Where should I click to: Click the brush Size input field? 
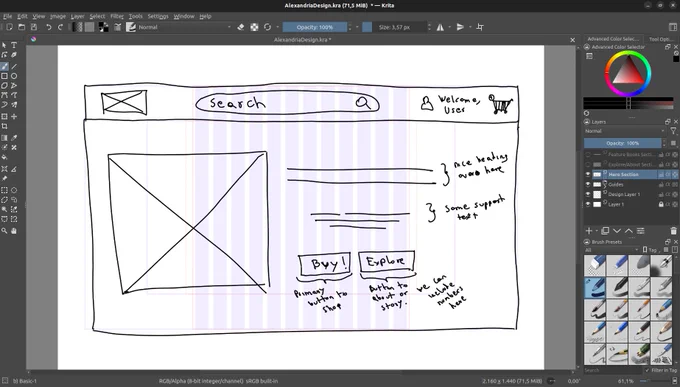[395, 27]
